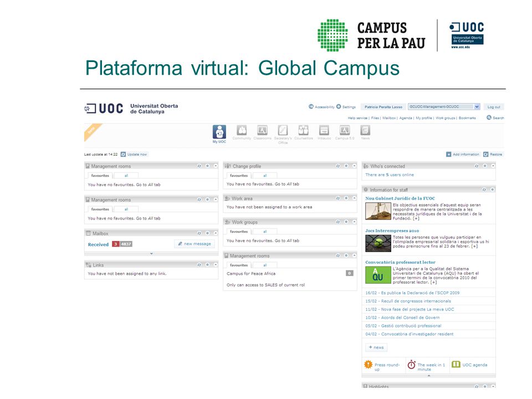Viewport: 532px width, 399px height.
Task: Collapse the Mailbox panel
Action: [x=216, y=233]
